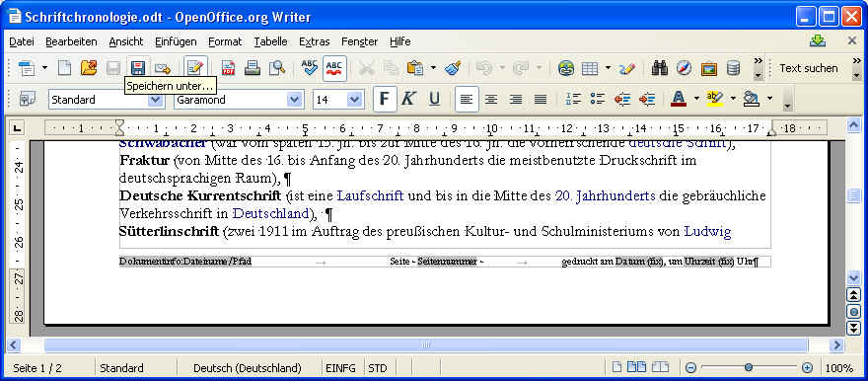Open the Format menu
Viewport: 868px width, 381px height.
(225, 41)
